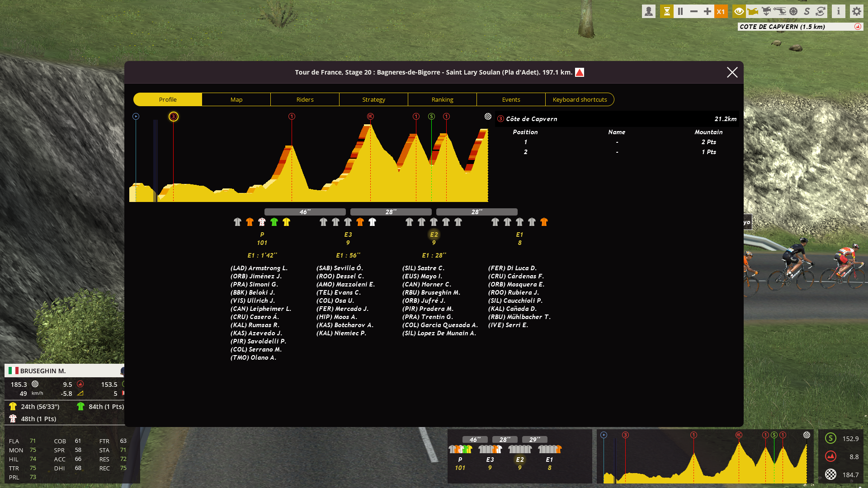The height and width of the screenshot is (488, 868).
Task: Click the finish flag marker on dialog profile
Action: click(488, 117)
